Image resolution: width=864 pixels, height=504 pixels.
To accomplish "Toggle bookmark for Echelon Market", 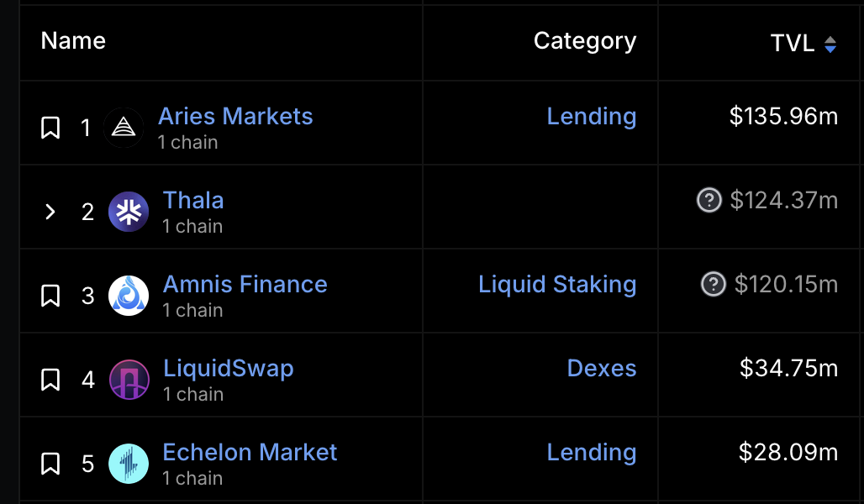I will (x=50, y=464).
